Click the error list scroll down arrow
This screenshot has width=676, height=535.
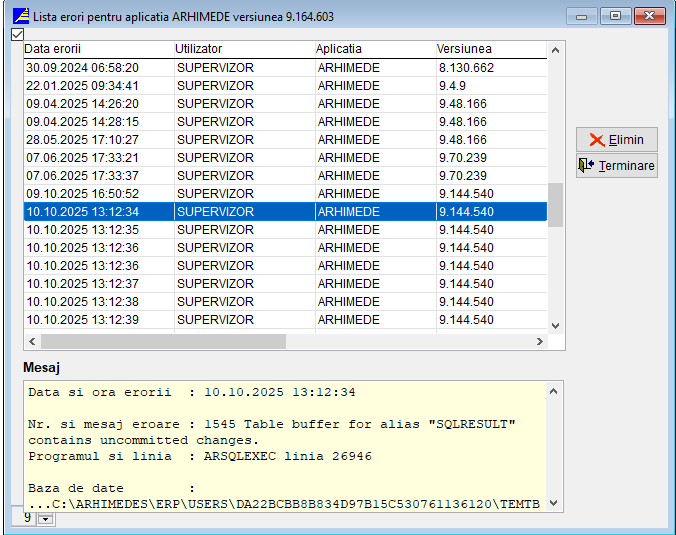pyautogui.click(x=555, y=325)
